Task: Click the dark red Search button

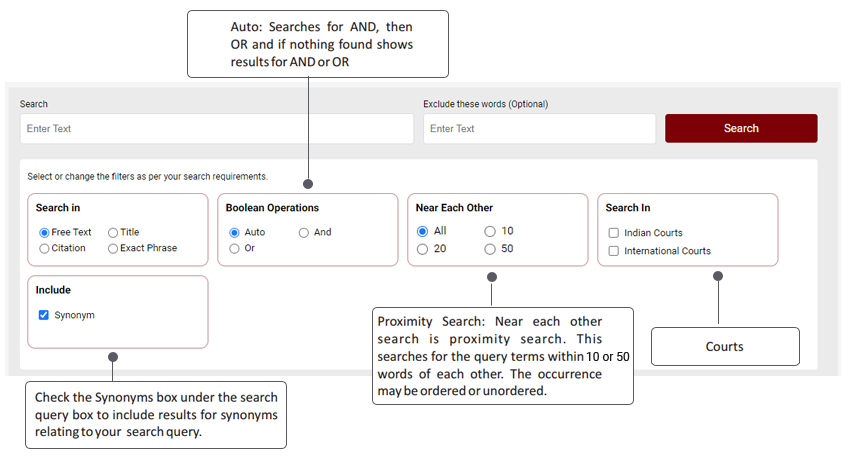Action: (741, 128)
